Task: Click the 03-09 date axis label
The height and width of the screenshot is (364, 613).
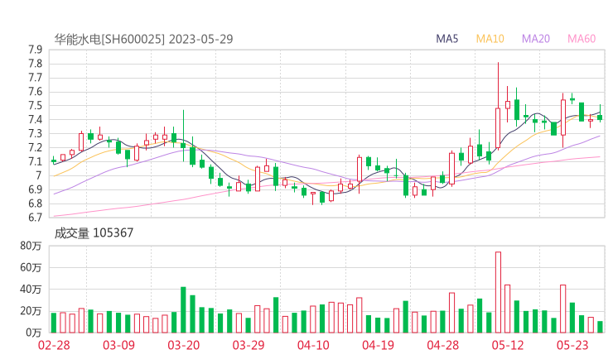Action: 118,345
